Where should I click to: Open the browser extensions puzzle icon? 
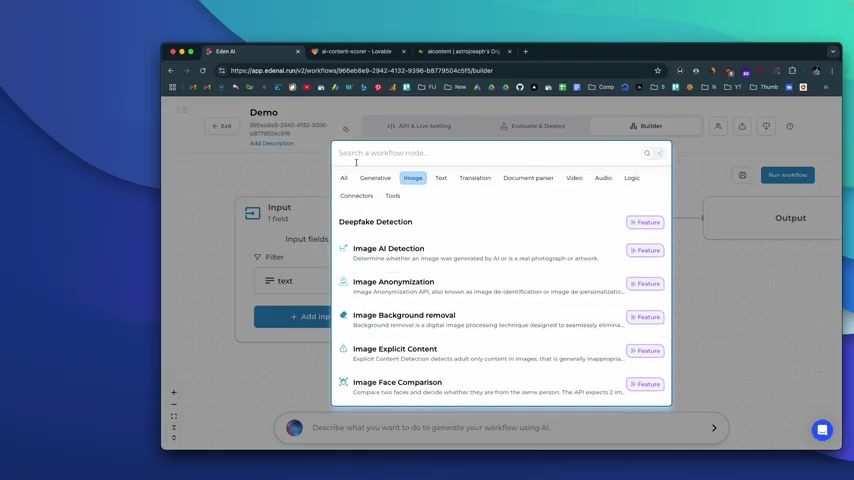click(x=792, y=71)
